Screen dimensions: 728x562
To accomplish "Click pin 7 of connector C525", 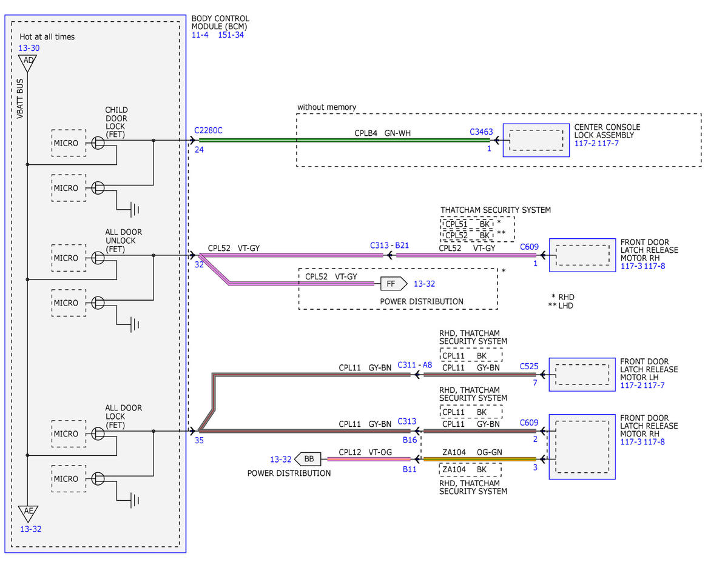I will [535, 383].
